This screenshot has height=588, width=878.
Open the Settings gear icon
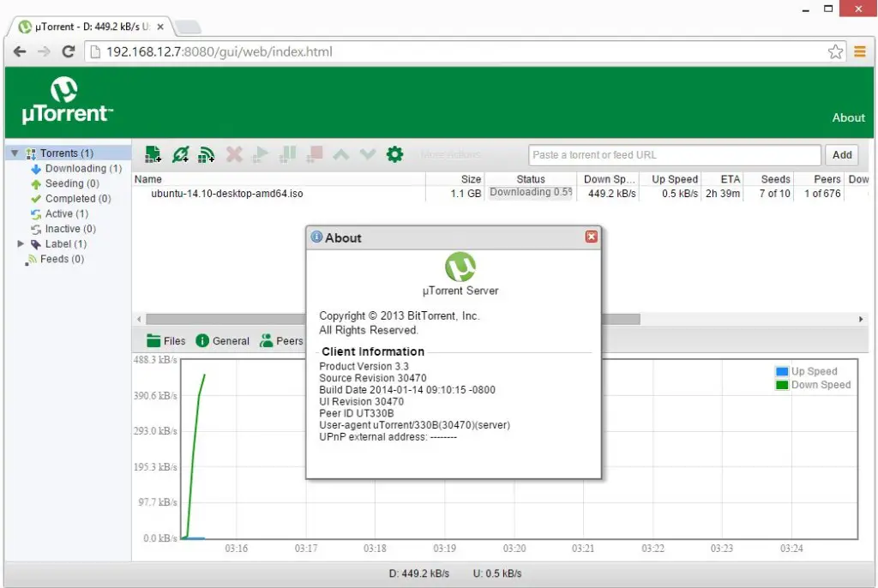pyautogui.click(x=394, y=154)
